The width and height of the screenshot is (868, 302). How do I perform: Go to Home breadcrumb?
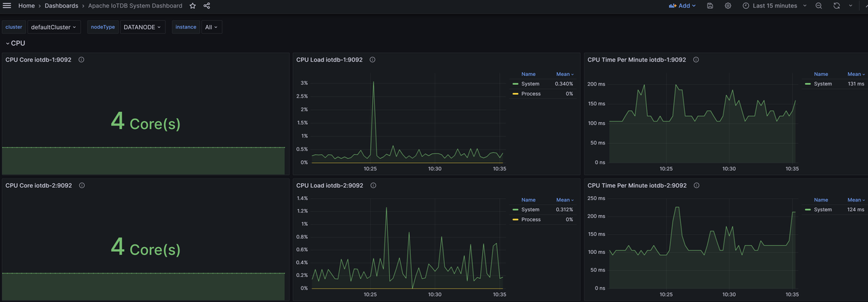tap(26, 5)
